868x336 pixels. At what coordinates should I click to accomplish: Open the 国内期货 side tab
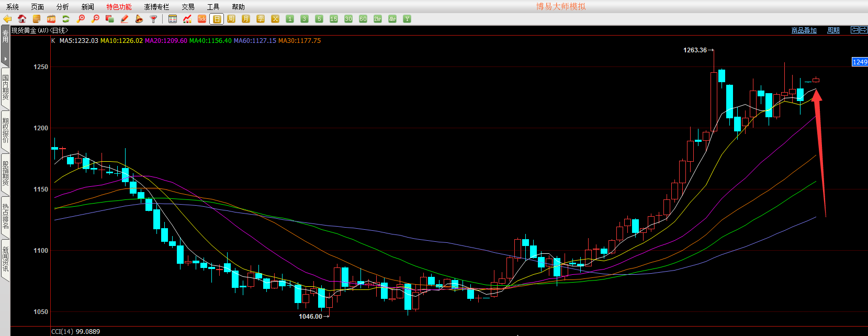5,87
